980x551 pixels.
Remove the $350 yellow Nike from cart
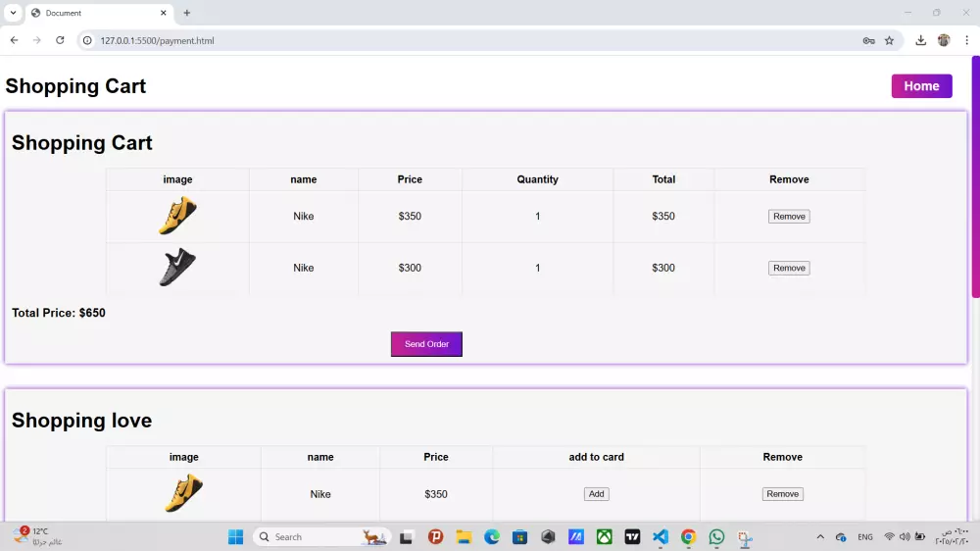click(789, 217)
